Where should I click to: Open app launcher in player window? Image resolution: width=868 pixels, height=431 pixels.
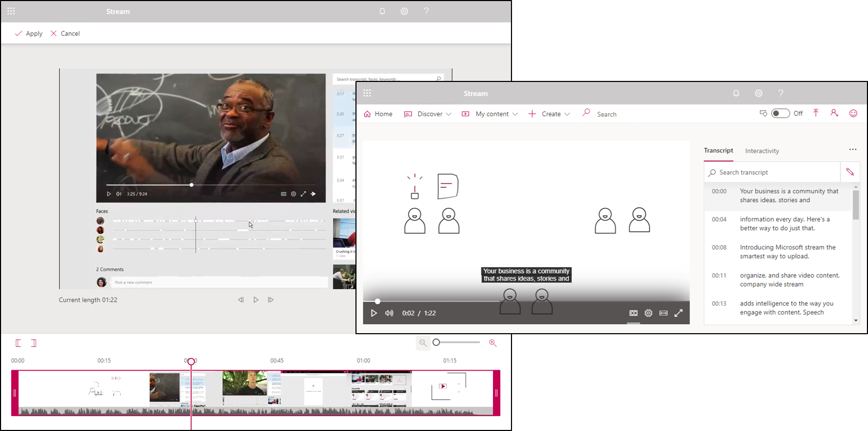pos(367,93)
